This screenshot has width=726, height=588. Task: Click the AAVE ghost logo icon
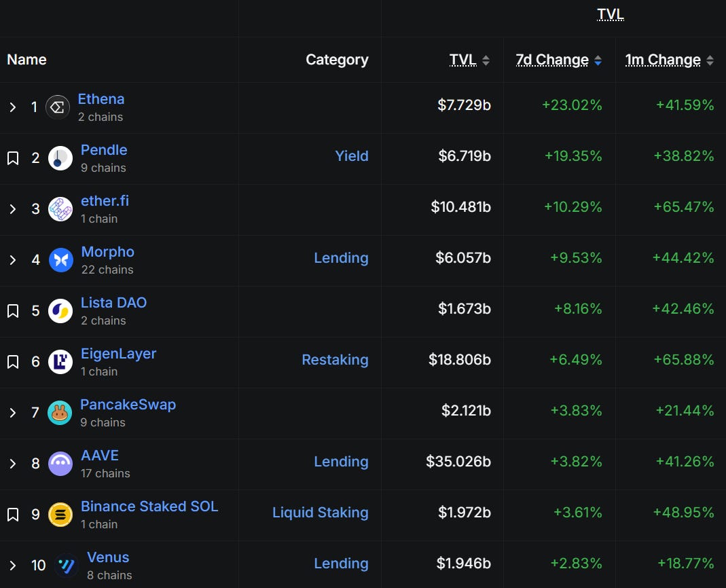pyautogui.click(x=60, y=464)
